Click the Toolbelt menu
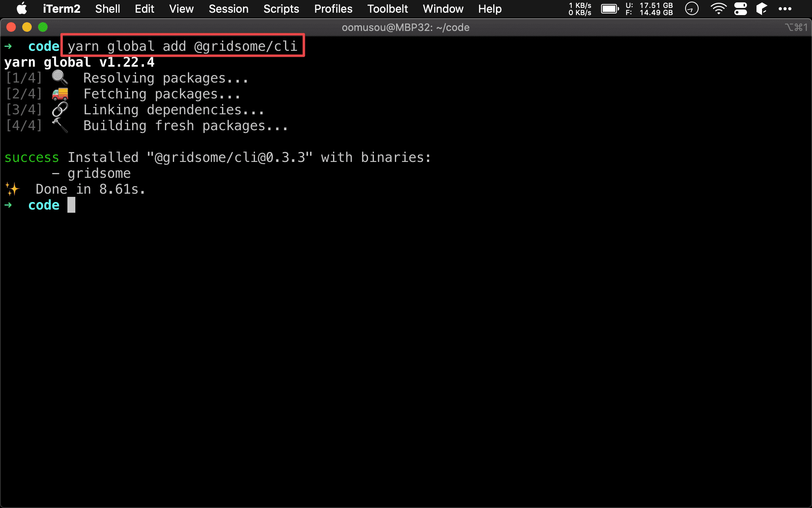Viewport: 812px width, 508px height. click(387, 9)
